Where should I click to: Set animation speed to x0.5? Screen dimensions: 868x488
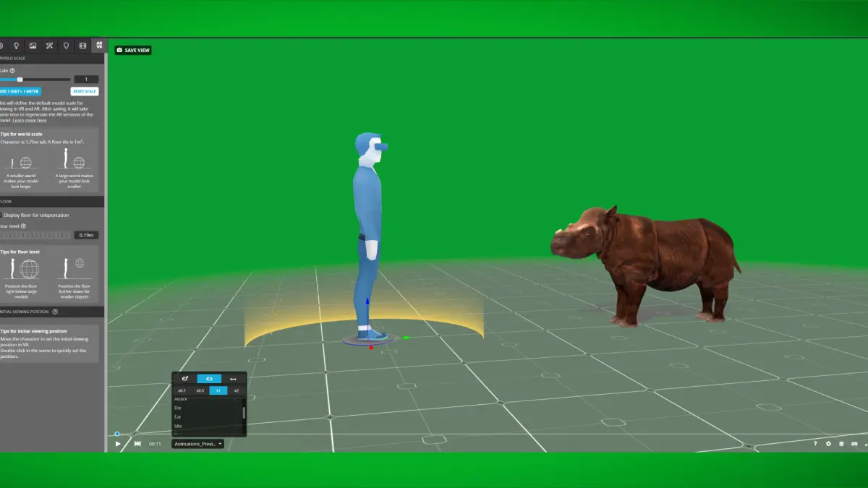[x=200, y=390]
